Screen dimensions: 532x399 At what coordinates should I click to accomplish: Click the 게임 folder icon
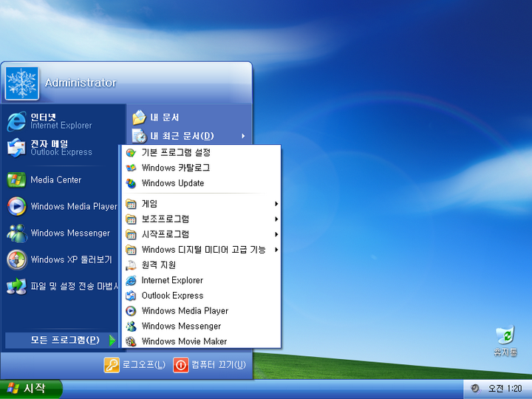131,204
